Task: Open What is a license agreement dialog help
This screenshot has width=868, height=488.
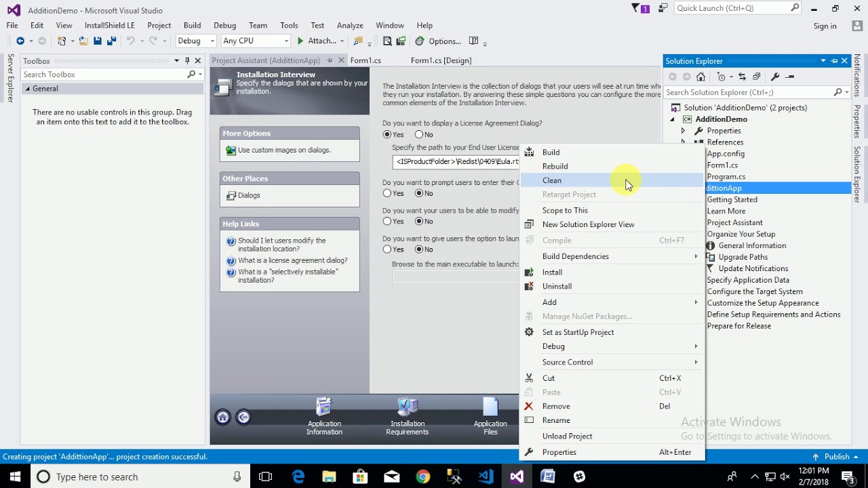Action: [x=292, y=260]
